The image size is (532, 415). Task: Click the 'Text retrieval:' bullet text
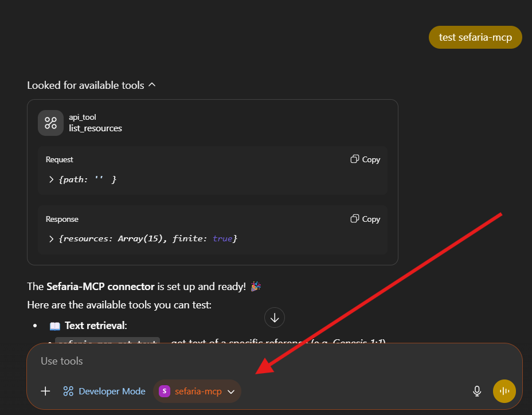(96, 326)
